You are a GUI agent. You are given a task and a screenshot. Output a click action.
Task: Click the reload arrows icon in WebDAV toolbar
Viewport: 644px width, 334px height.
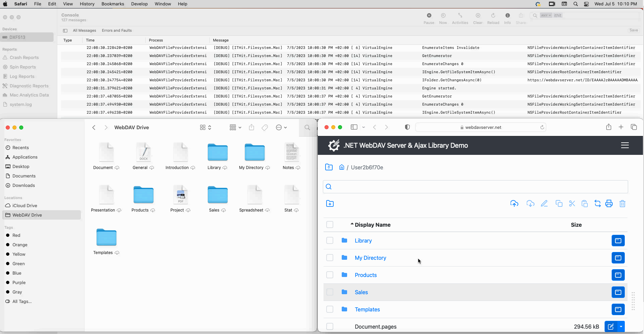597,203
